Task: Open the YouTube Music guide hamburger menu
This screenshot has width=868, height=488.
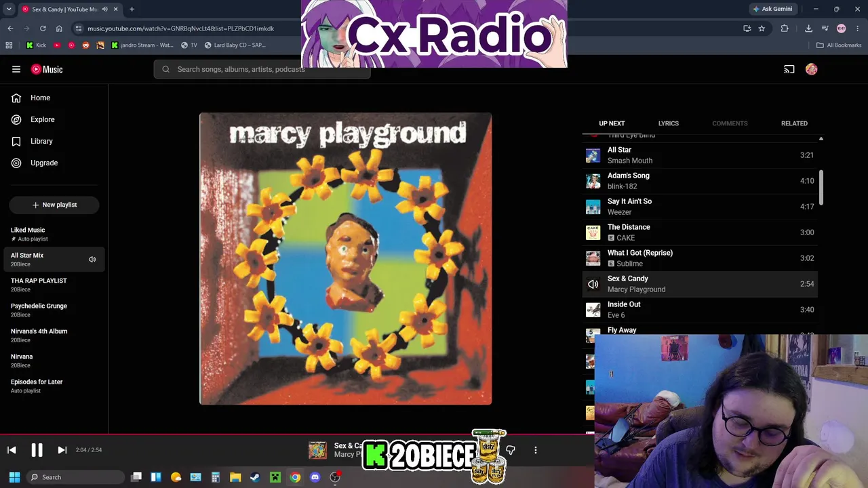Action: (16, 69)
